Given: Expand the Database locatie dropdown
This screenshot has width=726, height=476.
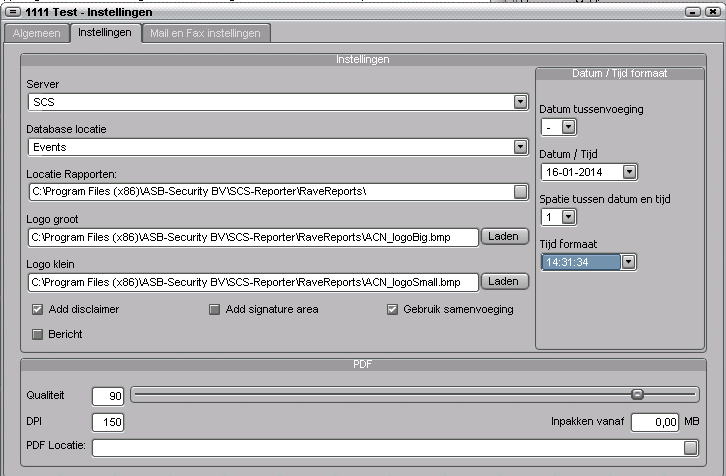Looking at the screenshot, I should 520,147.
